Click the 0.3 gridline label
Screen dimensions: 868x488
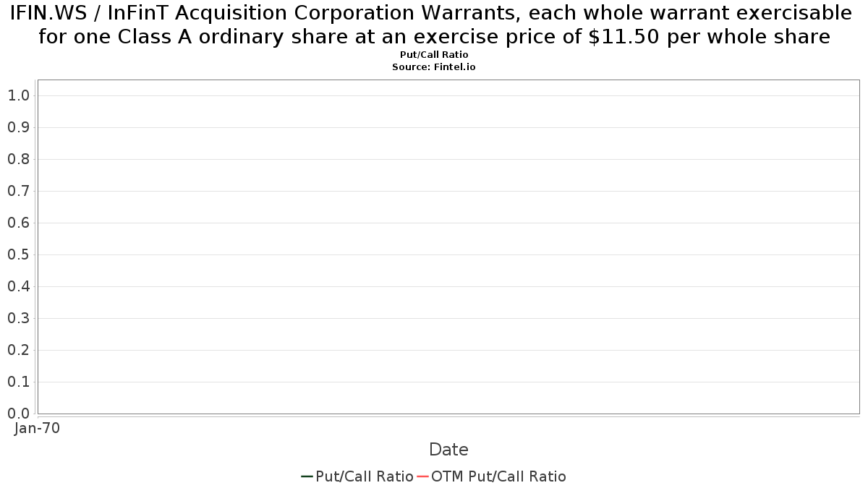(19, 318)
